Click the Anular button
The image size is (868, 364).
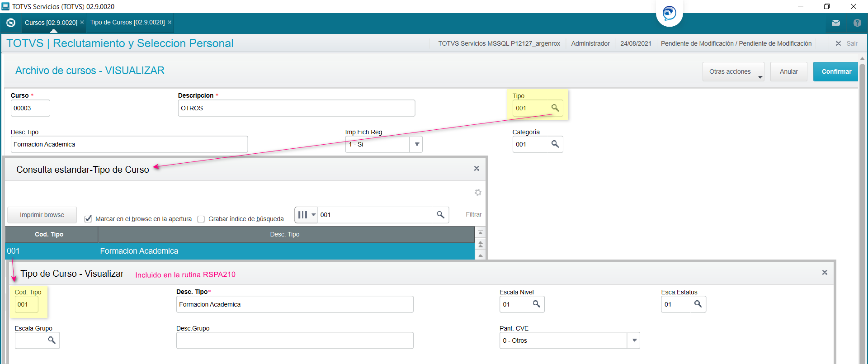point(788,71)
